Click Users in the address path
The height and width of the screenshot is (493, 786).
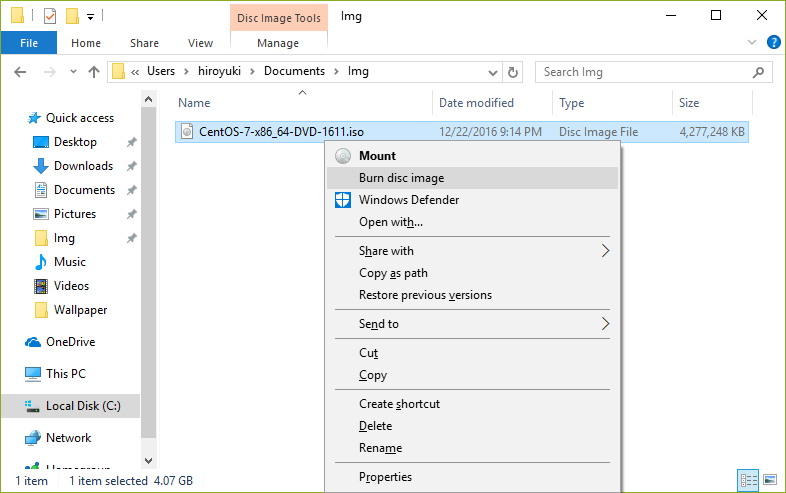(x=161, y=71)
